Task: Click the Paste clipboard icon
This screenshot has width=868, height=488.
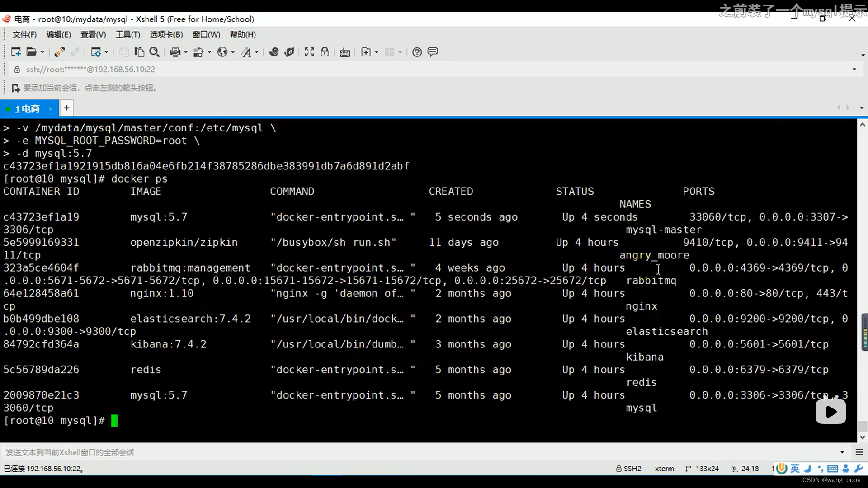Action: click(x=139, y=52)
